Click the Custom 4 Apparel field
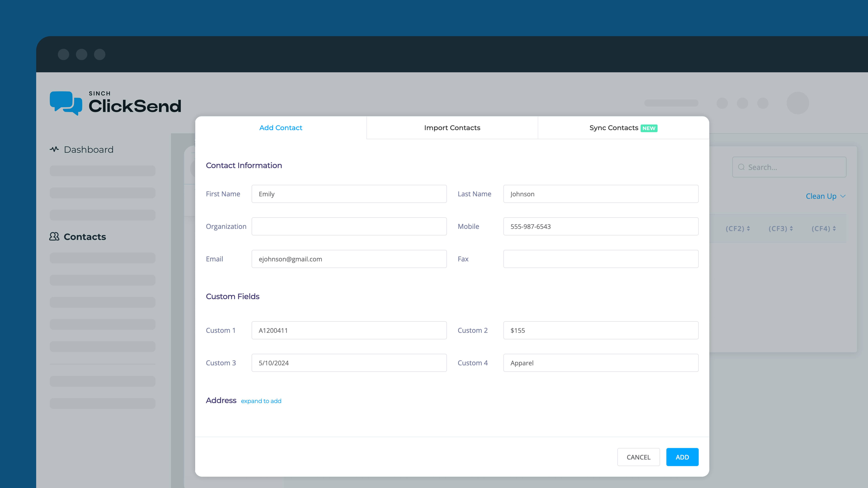The image size is (868, 488). (x=601, y=363)
